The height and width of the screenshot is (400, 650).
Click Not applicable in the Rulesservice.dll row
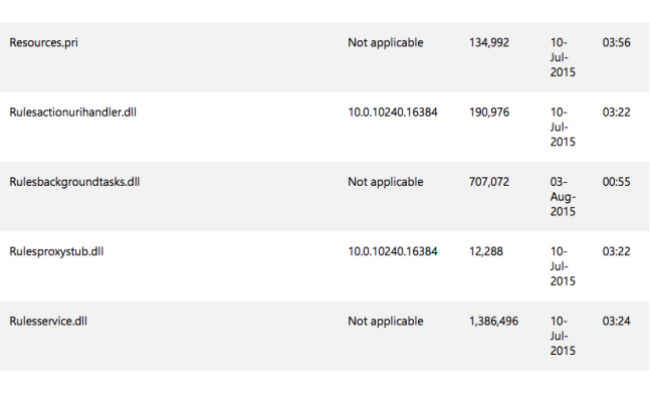386,321
